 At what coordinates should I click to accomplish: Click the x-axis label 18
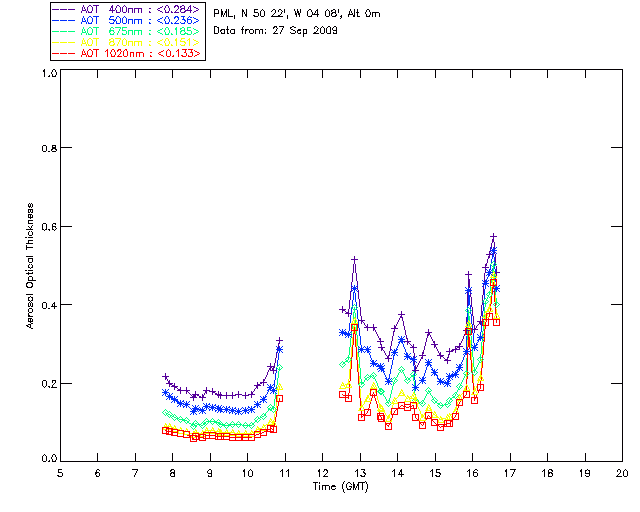pyautogui.click(x=547, y=473)
